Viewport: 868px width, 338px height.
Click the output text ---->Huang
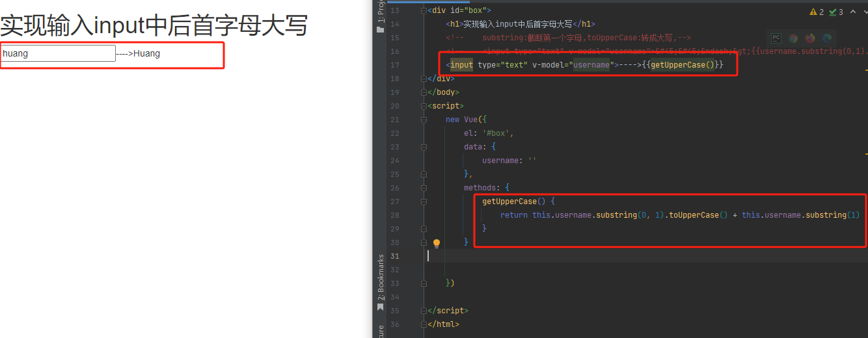tap(138, 54)
